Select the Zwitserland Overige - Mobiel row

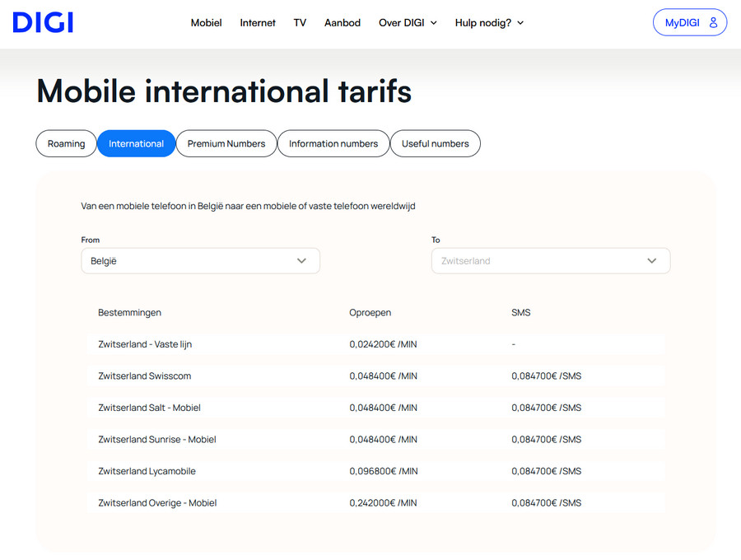(x=375, y=502)
